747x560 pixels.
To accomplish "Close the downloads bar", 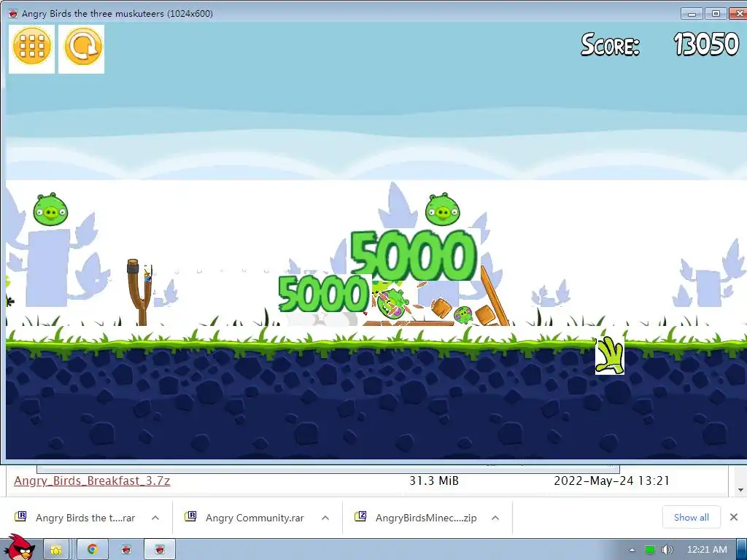I will [x=734, y=517].
